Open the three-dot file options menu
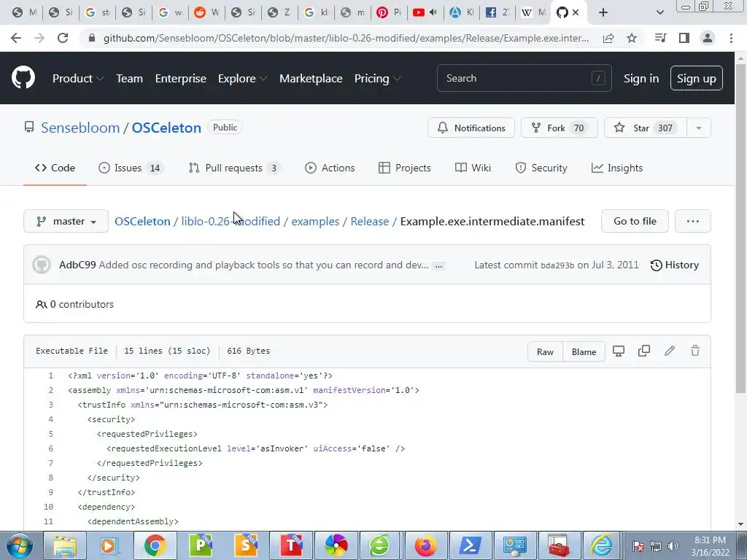This screenshot has width=747, height=560. [x=693, y=222]
